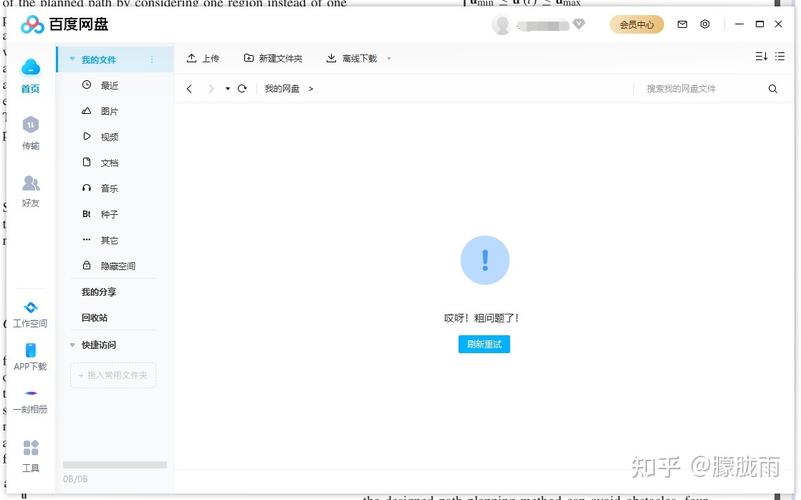
Task: Click the 上传 upload button
Action: (x=203, y=58)
